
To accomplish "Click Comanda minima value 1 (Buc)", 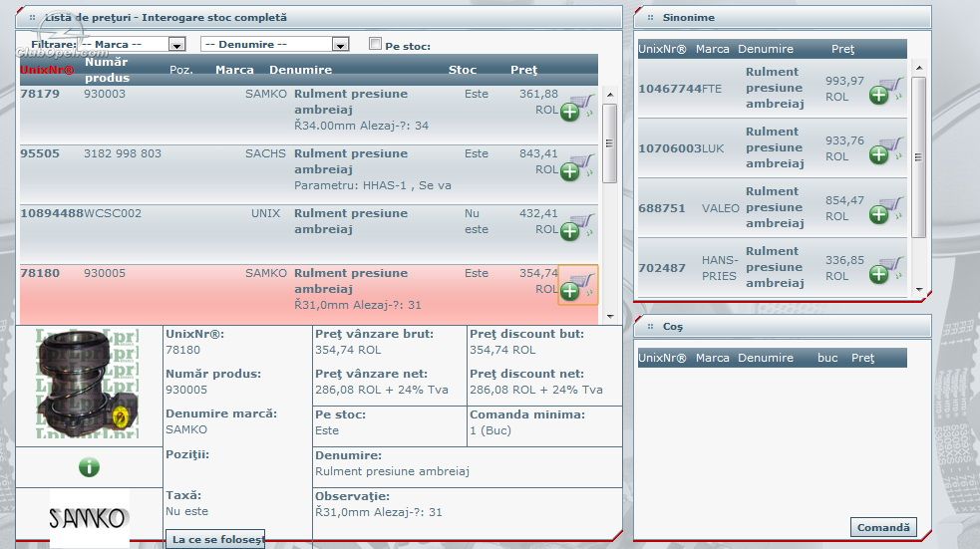I will pyautogui.click(x=490, y=430).
